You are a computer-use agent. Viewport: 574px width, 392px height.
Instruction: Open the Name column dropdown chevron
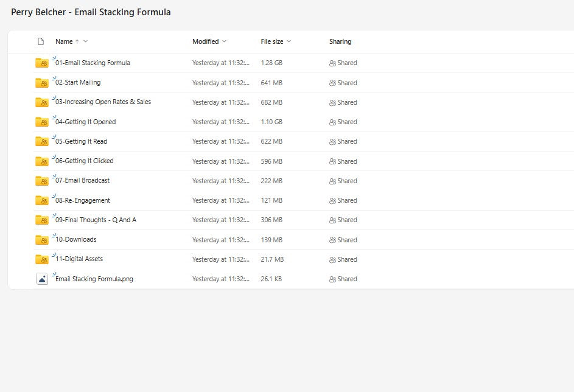click(x=86, y=41)
